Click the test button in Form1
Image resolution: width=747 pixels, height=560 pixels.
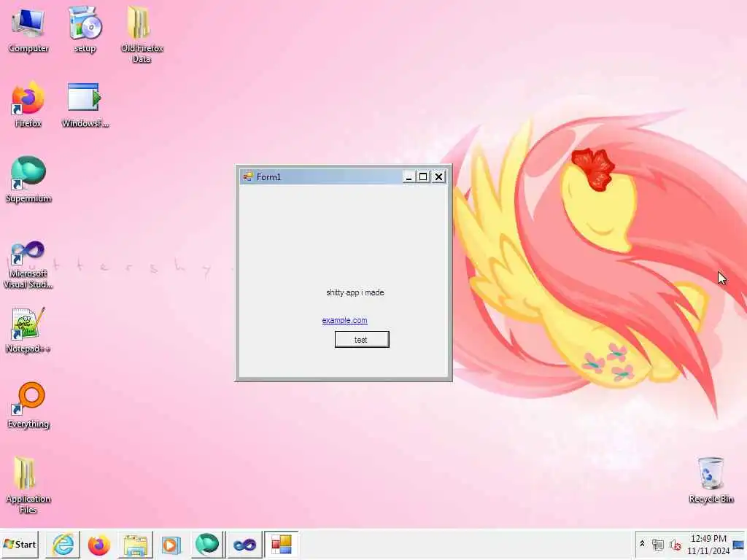point(362,340)
